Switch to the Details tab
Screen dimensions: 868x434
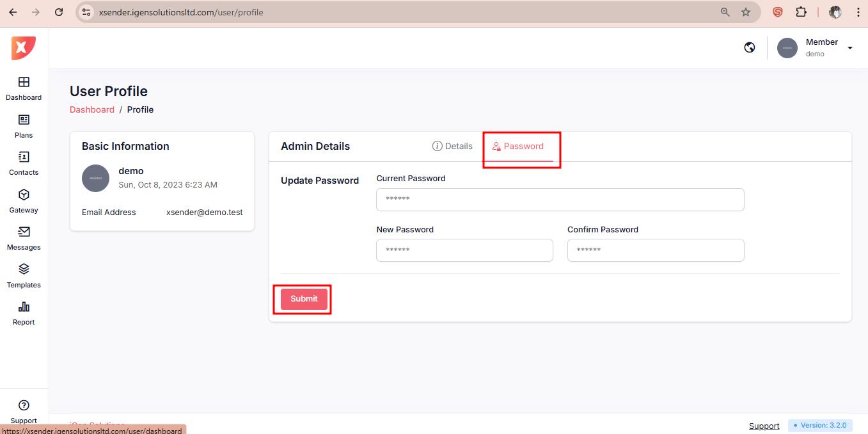pos(452,146)
